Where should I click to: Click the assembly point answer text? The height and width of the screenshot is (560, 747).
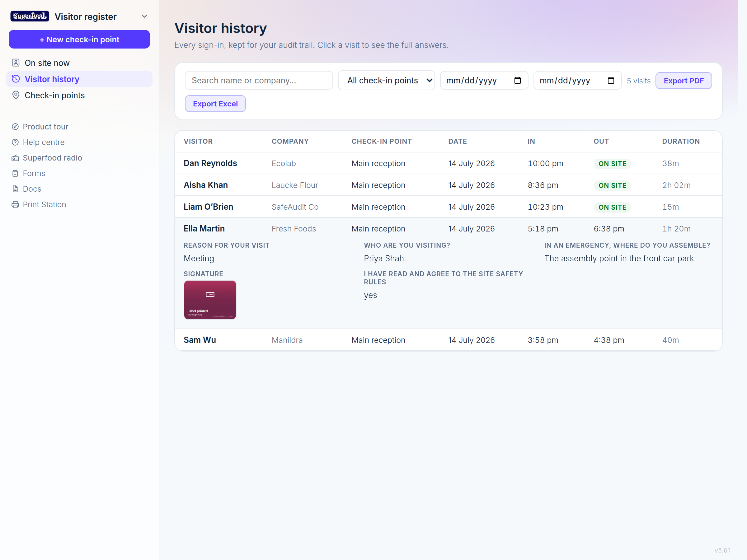click(x=619, y=258)
